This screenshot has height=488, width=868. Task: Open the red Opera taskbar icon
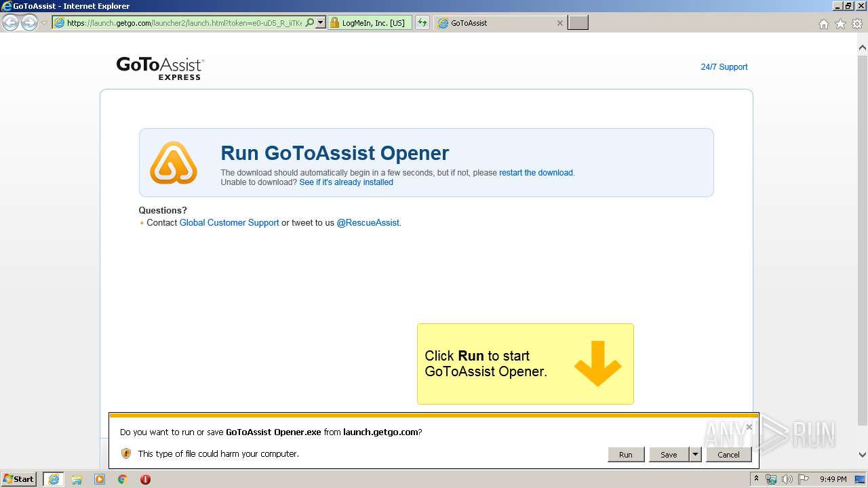coord(145,479)
